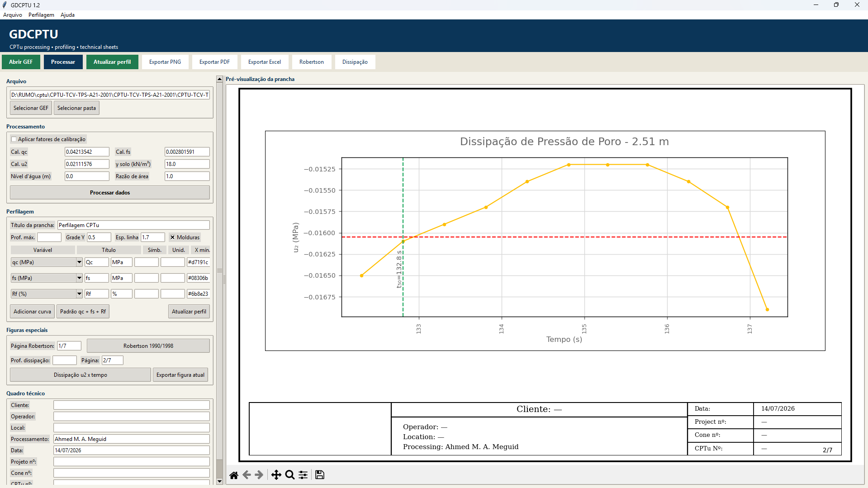The height and width of the screenshot is (488, 868).
Task: Click Processar dados button
Action: pyautogui.click(x=110, y=193)
